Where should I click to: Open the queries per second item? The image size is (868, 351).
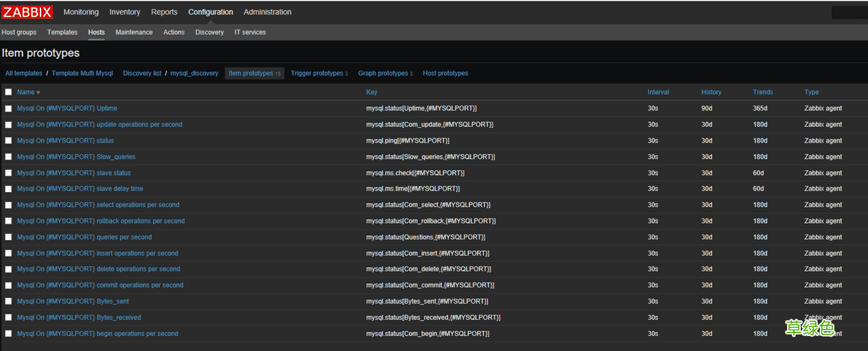tap(84, 237)
